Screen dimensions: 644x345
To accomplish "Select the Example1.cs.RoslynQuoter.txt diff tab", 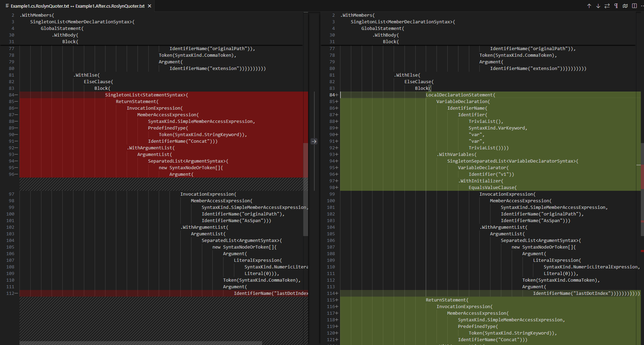I will [78, 6].
